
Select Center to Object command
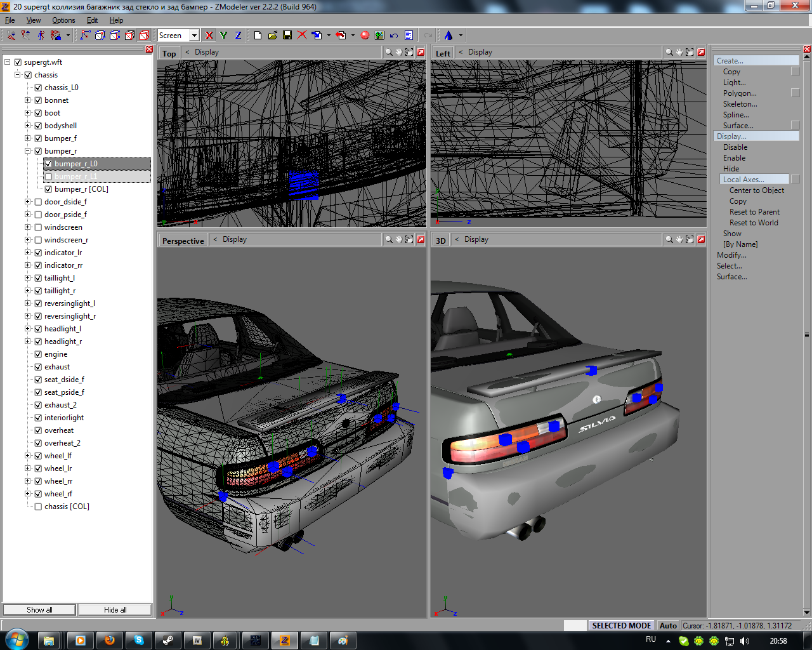click(x=756, y=190)
